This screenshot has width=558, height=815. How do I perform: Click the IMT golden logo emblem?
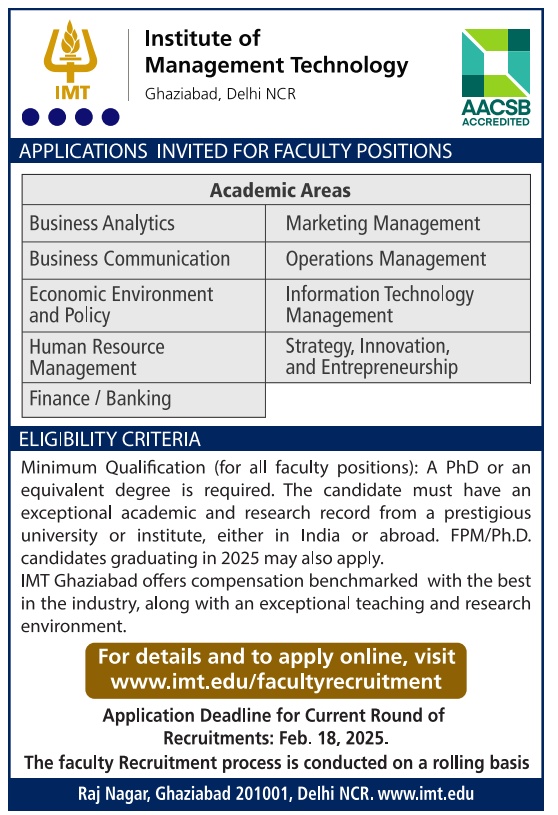pyautogui.click(x=71, y=60)
